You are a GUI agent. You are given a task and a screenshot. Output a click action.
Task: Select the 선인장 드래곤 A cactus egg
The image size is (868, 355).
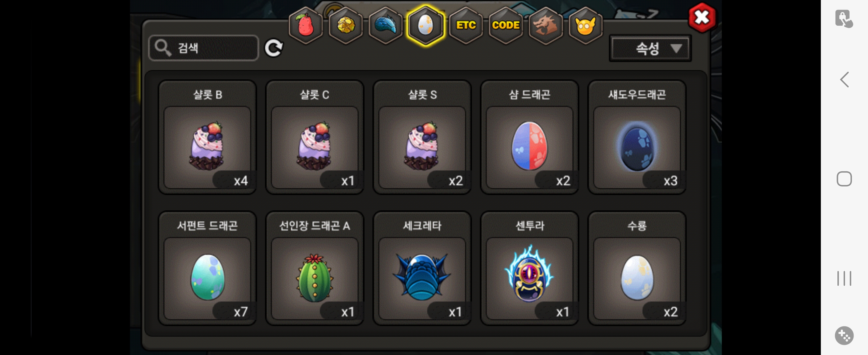pos(315,268)
